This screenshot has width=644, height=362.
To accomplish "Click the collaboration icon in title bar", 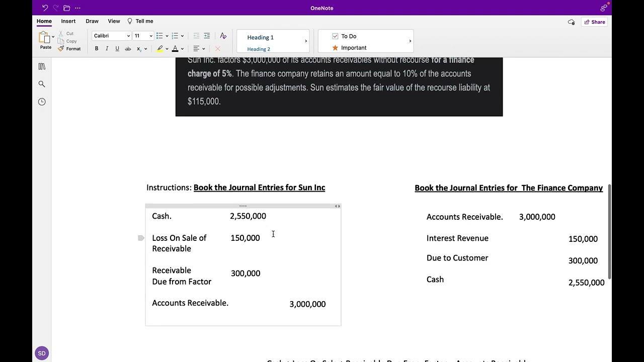I will point(604,8).
